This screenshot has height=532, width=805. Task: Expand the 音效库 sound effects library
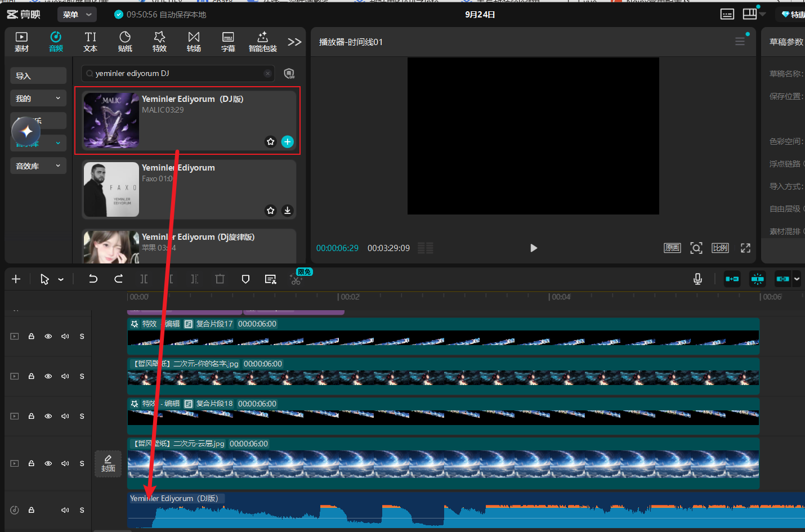point(38,166)
